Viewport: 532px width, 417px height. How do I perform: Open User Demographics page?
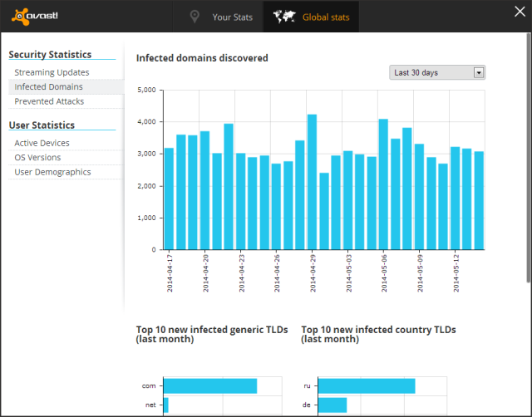click(52, 172)
